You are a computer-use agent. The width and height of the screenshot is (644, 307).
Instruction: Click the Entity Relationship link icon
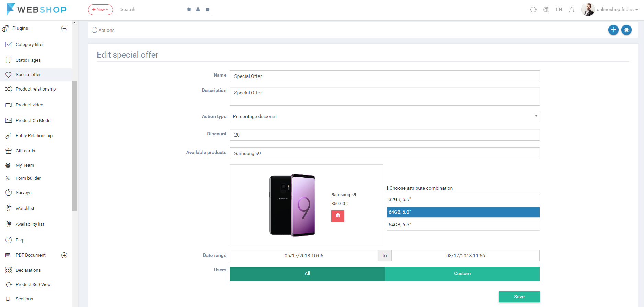[x=9, y=136]
